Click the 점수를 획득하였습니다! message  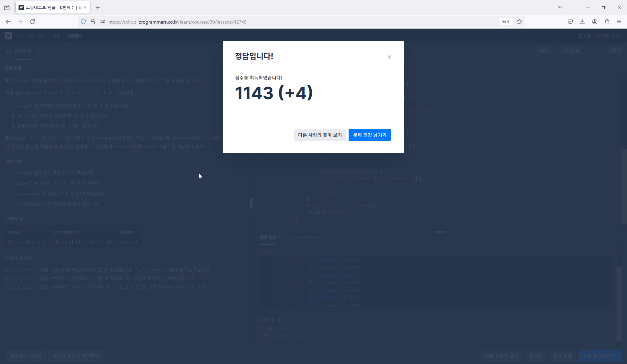(x=258, y=78)
